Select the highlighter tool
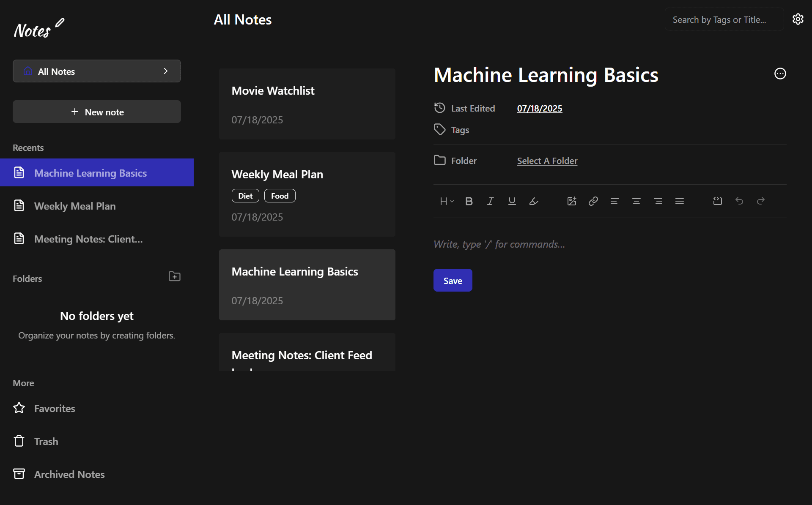The image size is (812, 505). click(534, 201)
